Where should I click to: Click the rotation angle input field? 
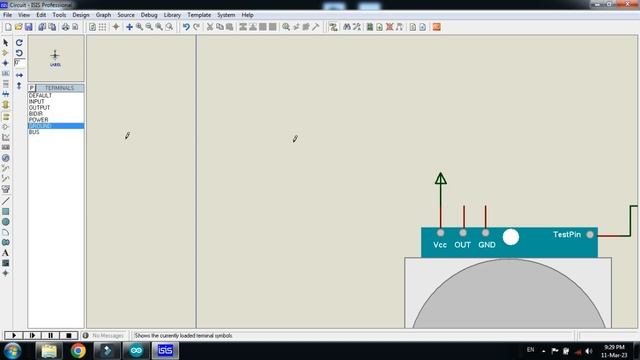(19, 63)
